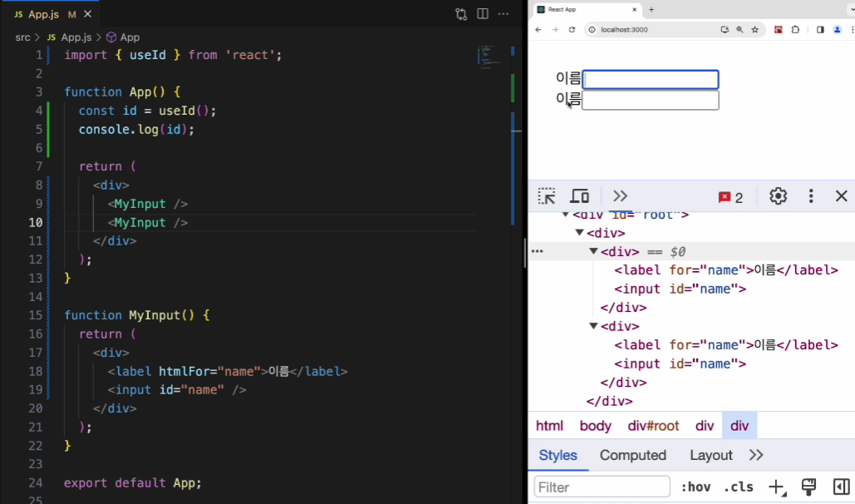
Task: Bookmark the page with the star icon
Action: tap(755, 29)
